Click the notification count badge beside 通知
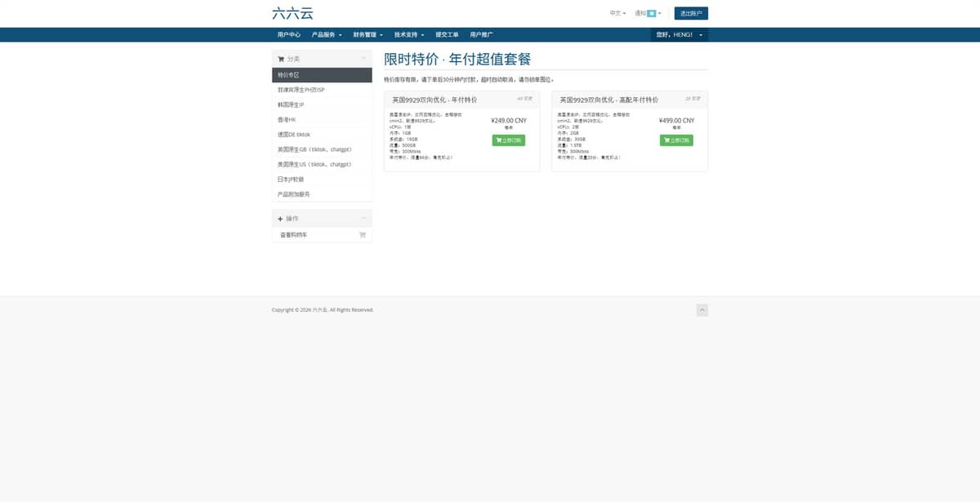This screenshot has height=502, width=980. [652, 13]
